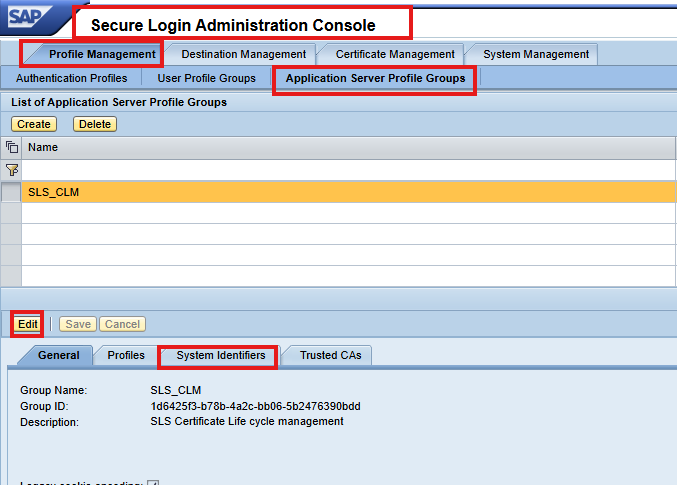Switch to the Profiles detail tab
The height and width of the screenshot is (485, 677).
tap(126, 355)
